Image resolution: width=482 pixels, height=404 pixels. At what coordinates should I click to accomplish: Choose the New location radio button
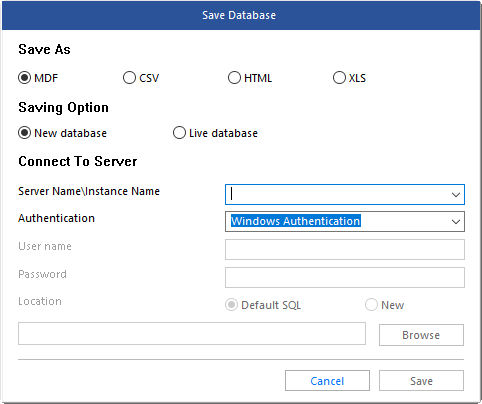(371, 305)
